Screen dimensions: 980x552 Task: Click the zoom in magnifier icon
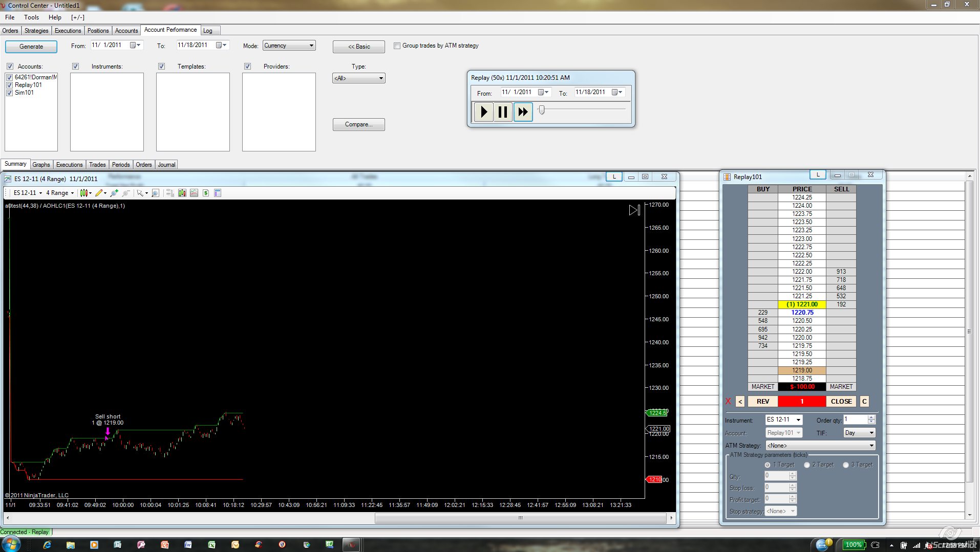[x=114, y=193]
